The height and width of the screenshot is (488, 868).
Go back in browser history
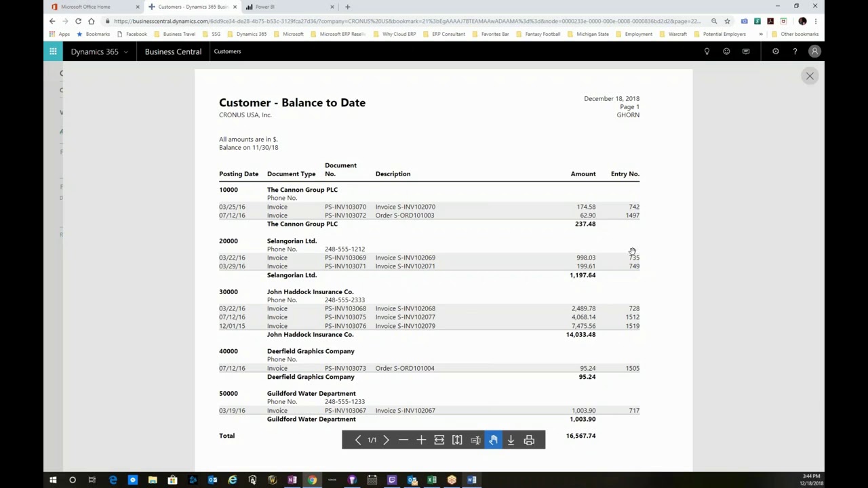click(x=52, y=21)
